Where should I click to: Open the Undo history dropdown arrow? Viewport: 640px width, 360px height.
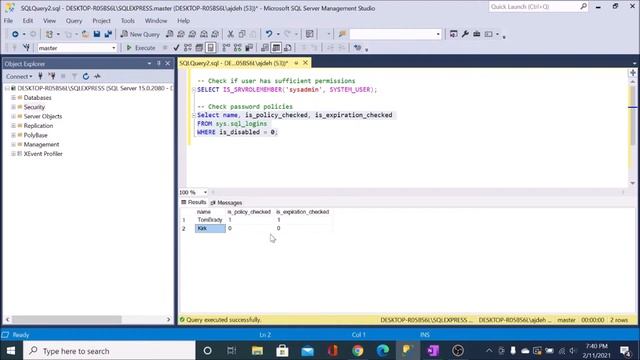pyautogui.click(x=278, y=34)
